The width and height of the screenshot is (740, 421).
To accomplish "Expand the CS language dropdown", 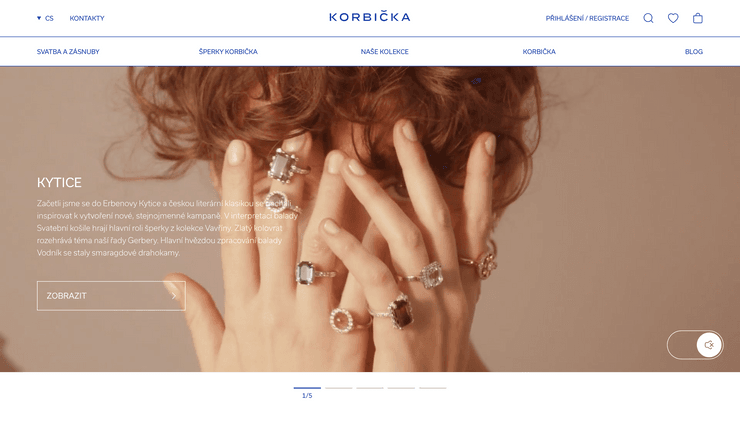I will [x=45, y=18].
